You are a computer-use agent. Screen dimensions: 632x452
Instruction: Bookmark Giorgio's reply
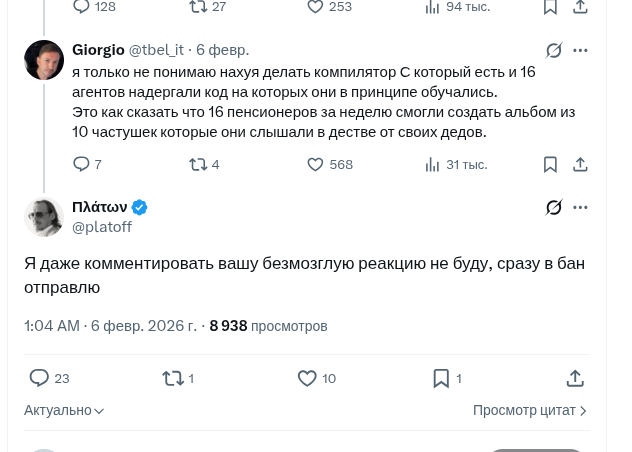(550, 164)
